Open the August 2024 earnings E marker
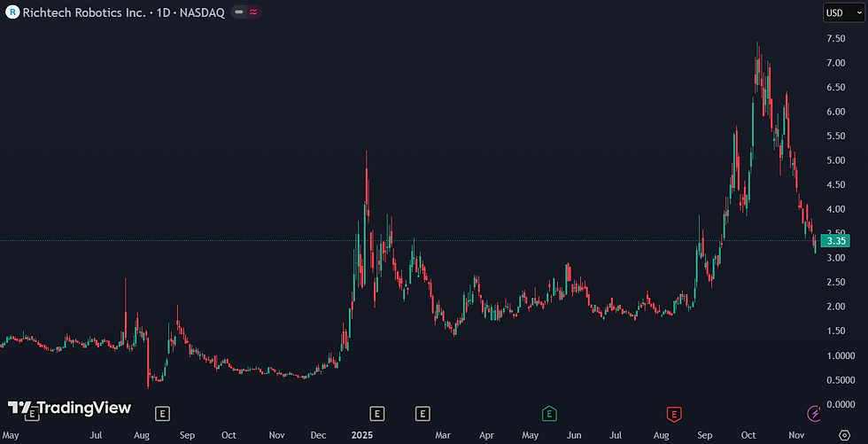The height and width of the screenshot is (444, 868). coord(162,412)
